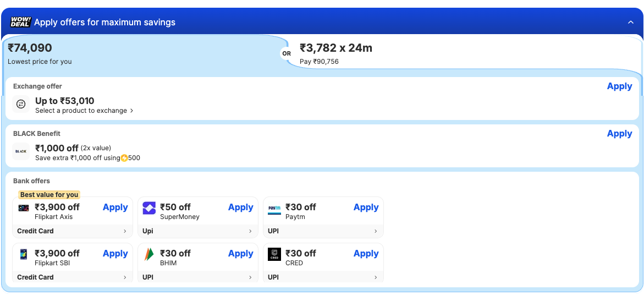The width and height of the screenshot is (644, 295).
Task: Apply the BHIM ₹30 off offer
Action: 240,254
